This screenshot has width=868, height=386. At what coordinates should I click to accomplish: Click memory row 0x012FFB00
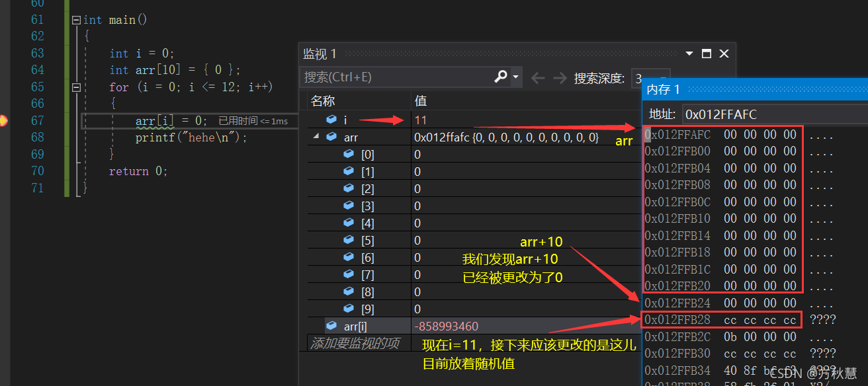click(x=740, y=151)
